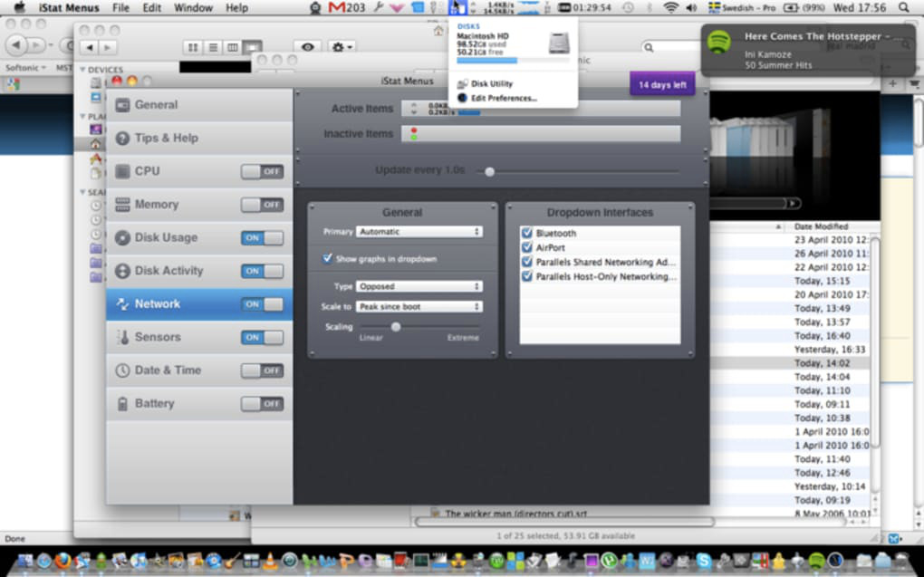Switch Finder to Cover Flow view
Viewport: 924px width, 577px height.
252,47
